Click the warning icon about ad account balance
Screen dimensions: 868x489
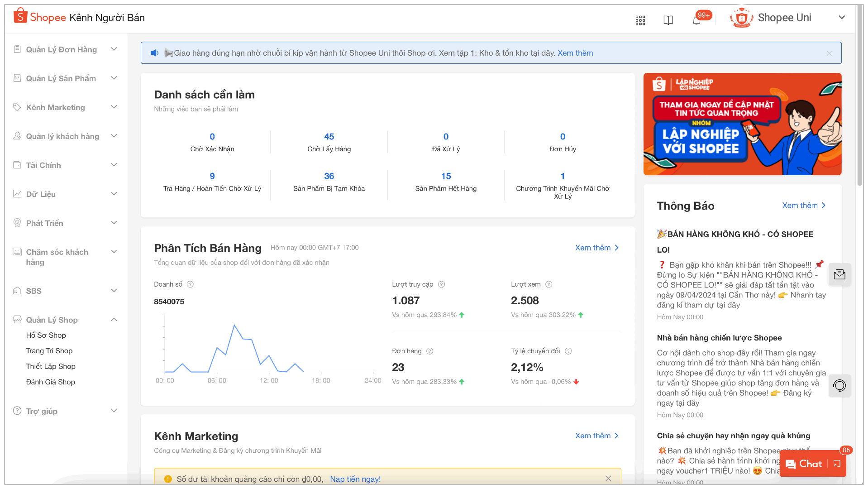pyautogui.click(x=168, y=479)
